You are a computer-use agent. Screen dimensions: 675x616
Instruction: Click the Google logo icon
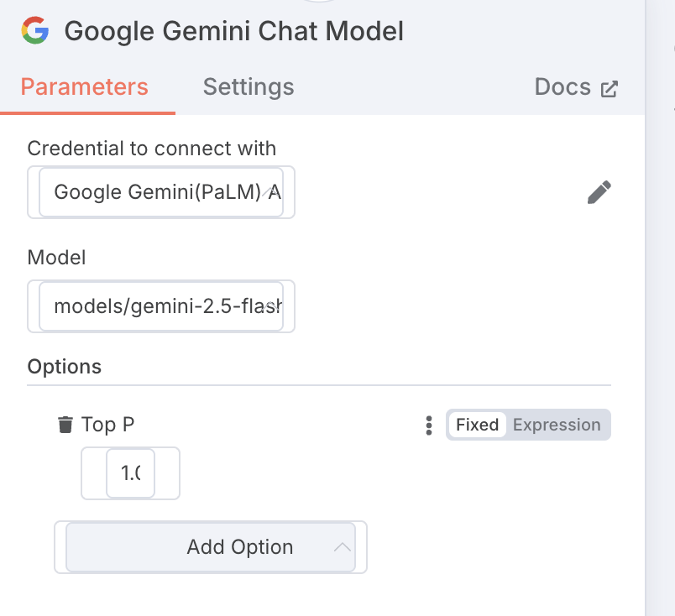coord(35,31)
